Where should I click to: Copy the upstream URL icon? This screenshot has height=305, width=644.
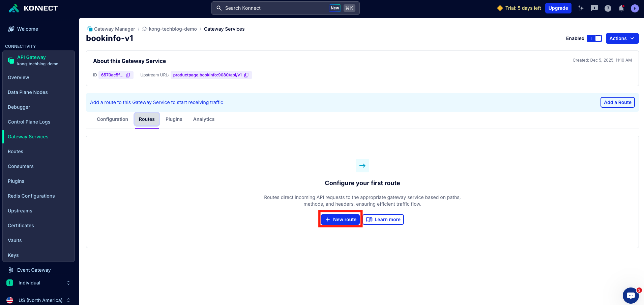(x=246, y=75)
